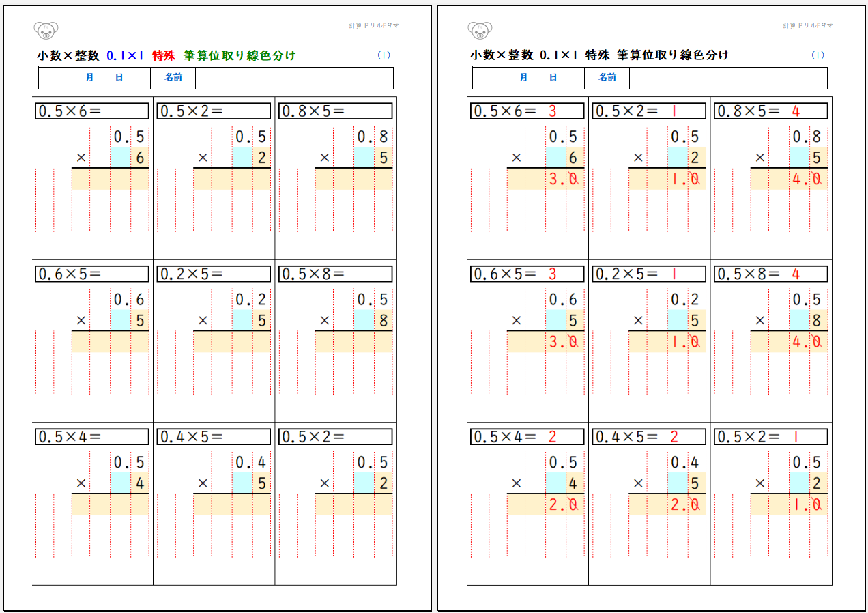Click the 計算ドリルドタマ header on the answer sheet
Image resolution: width=868 pixels, height=613 pixels.
click(808, 25)
